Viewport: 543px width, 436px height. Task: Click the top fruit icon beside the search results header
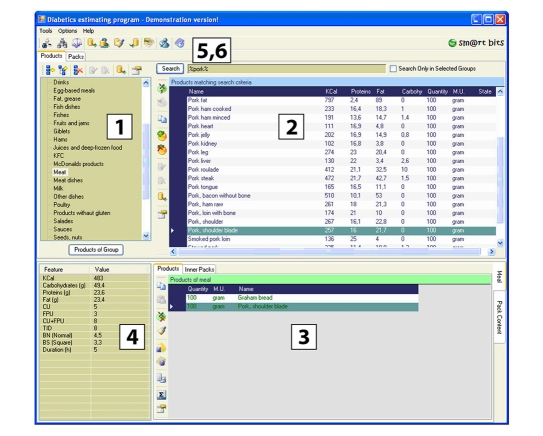point(162,89)
